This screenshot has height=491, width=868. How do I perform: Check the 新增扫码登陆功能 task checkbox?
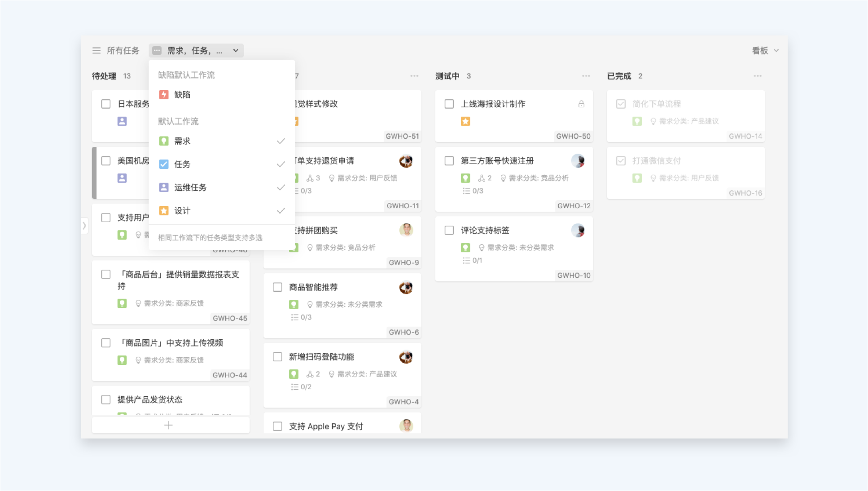point(278,357)
